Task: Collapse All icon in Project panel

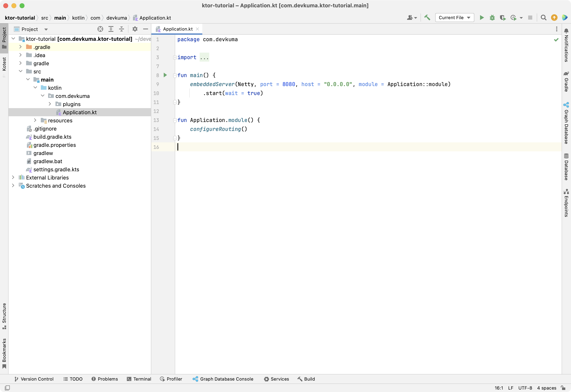Action: 122,29
